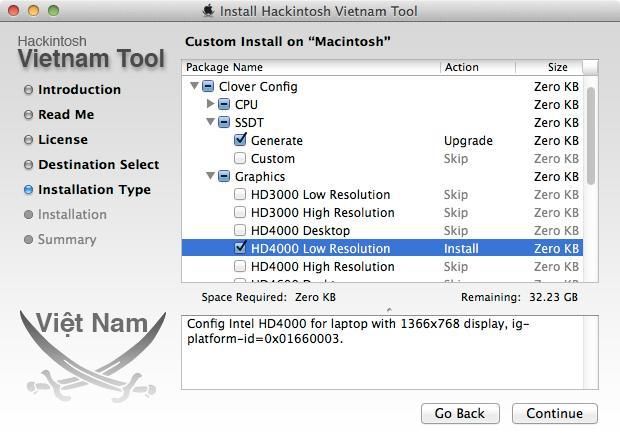
Task: Click the Package Name column header
Action: click(311, 67)
